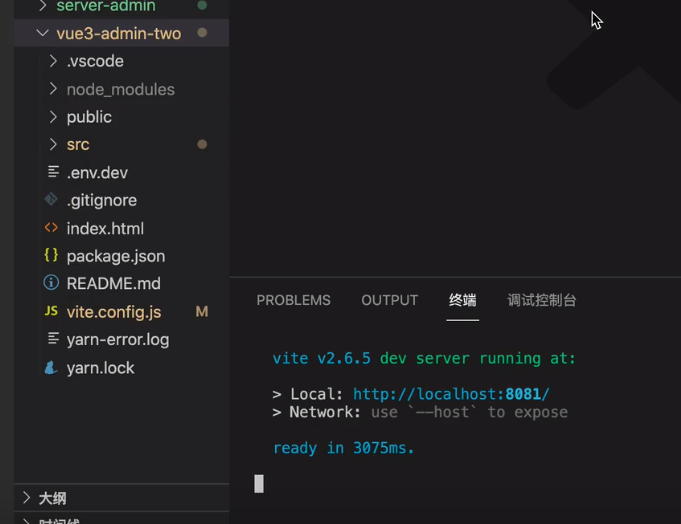Click 'use `--host` to expose' terminal text
This screenshot has height=524, width=681.
click(x=469, y=412)
